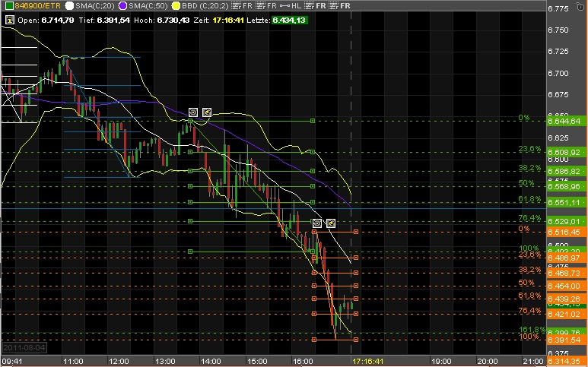
Task: Click the target marker icon above green Fibonacci anchor
Action: [192, 112]
